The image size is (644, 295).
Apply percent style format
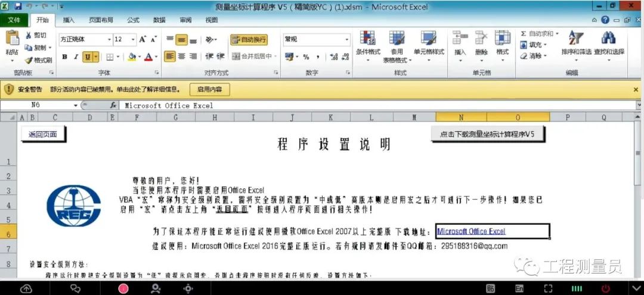click(306, 57)
